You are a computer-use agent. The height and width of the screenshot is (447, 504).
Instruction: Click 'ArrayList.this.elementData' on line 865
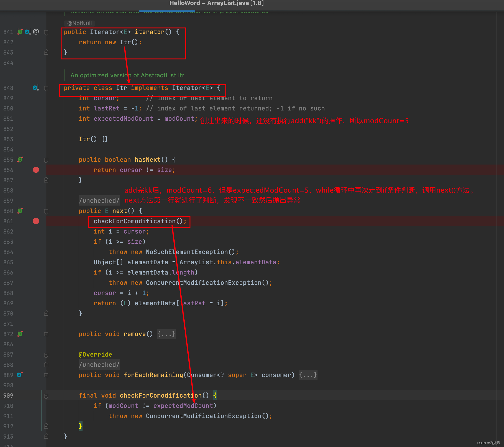(x=228, y=262)
